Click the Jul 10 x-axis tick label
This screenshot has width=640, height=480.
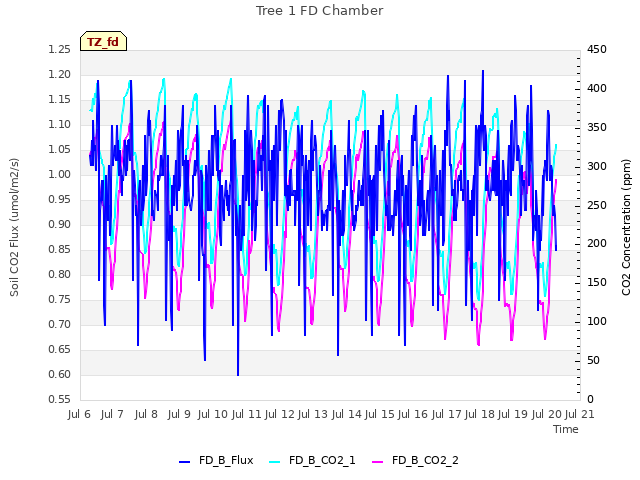click(213, 414)
